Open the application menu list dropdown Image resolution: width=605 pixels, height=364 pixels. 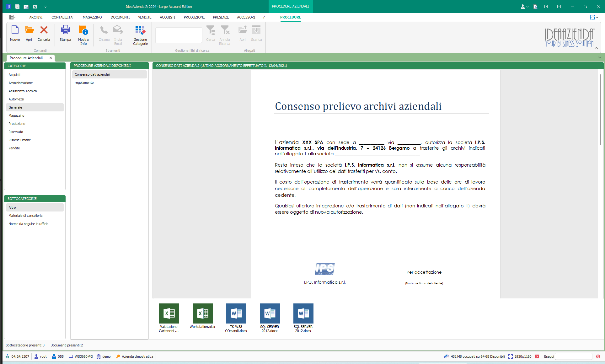pyautogui.click(x=13, y=17)
